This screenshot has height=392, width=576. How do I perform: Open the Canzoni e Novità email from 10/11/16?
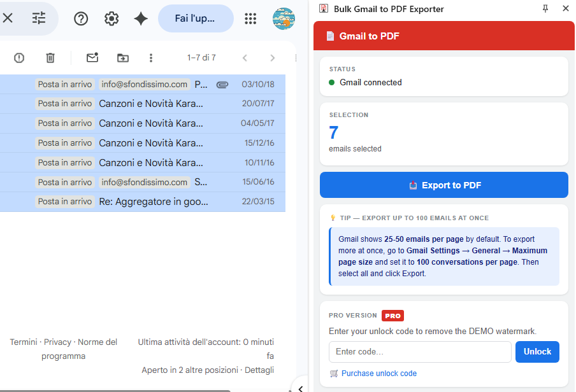[143, 163]
